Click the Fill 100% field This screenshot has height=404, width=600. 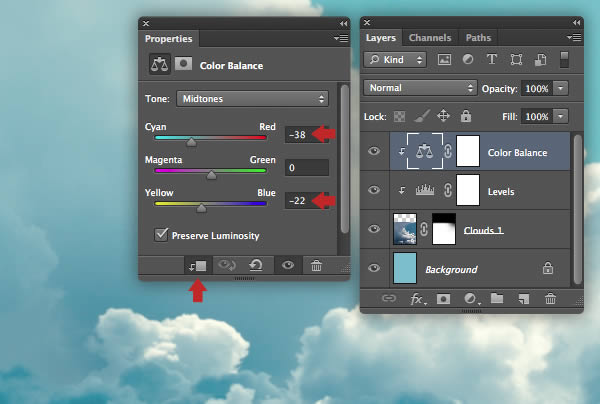[536, 116]
